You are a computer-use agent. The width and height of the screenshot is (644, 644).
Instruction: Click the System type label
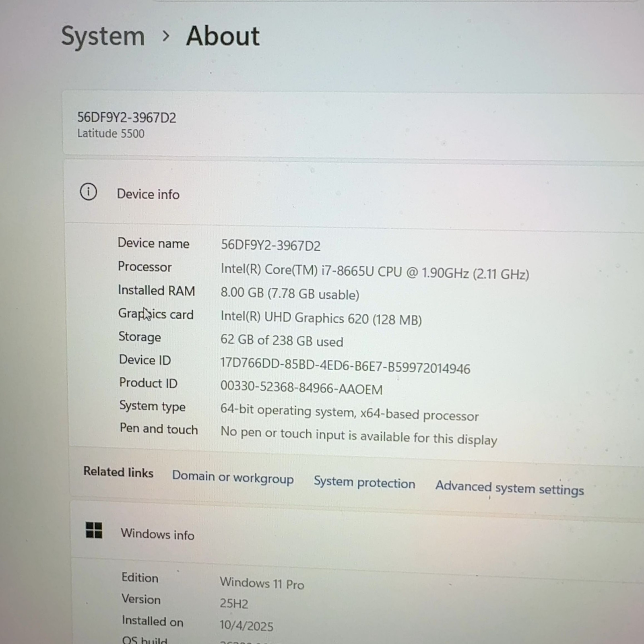pos(152,406)
